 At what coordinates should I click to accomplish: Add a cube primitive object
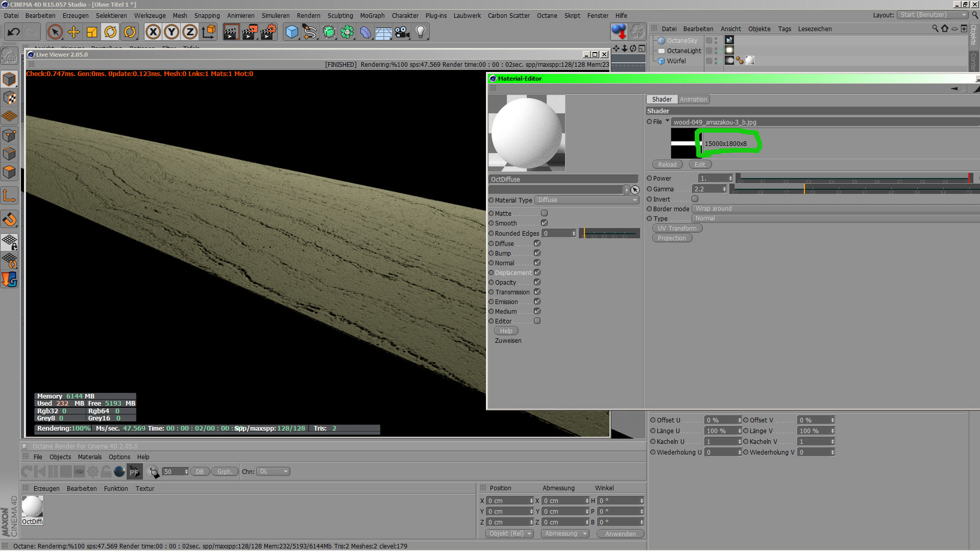(x=291, y=32)
